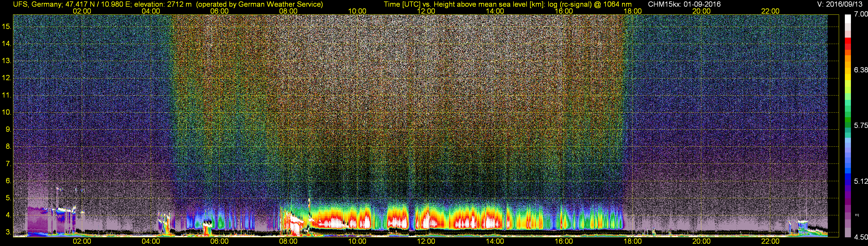Screen dimensions: 868x246
Task: Click the 9. km height axis label
Action: [x=8, y=129]
